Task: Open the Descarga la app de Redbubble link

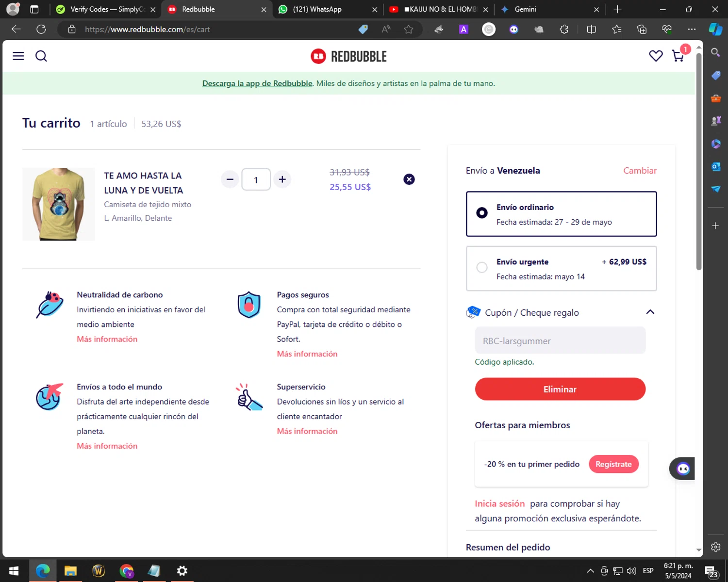Action: 257,83
